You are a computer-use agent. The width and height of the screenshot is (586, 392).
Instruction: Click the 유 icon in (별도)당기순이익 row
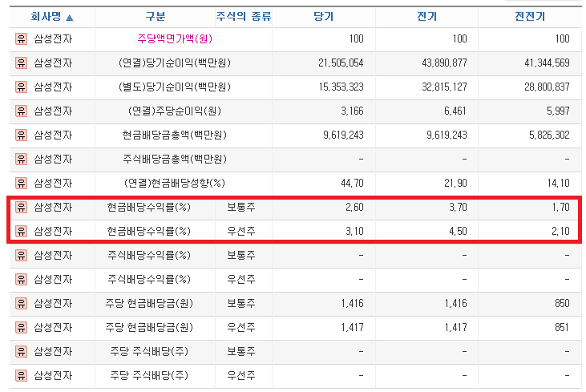21,87
